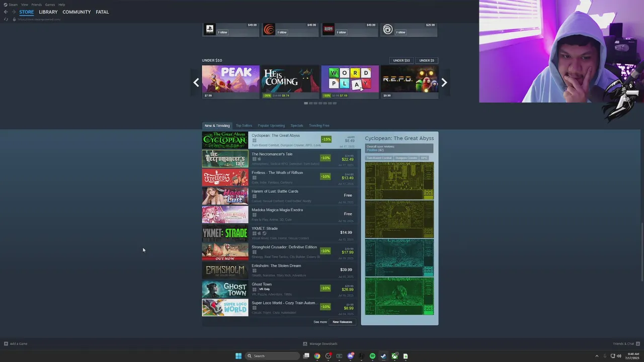Viewport: 644px width, 362px height.
Task: Open Fretless - The Wrath of Riffson
Action: tap(280, 177)
